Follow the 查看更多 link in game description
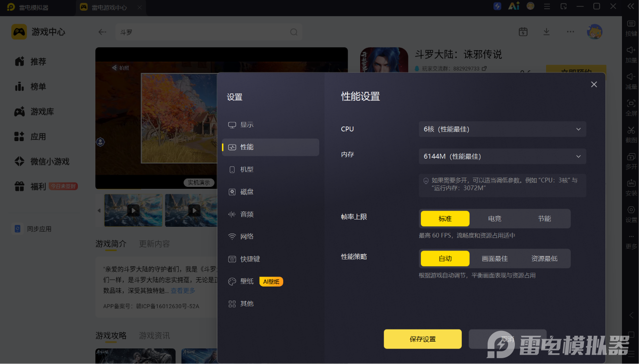639x364 pixels. pos(183,291)
